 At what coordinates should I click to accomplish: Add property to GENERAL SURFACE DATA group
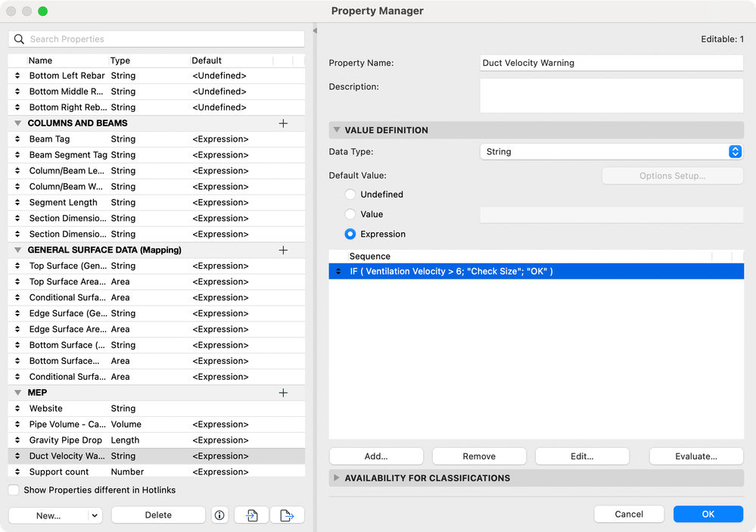coord(283,250)
